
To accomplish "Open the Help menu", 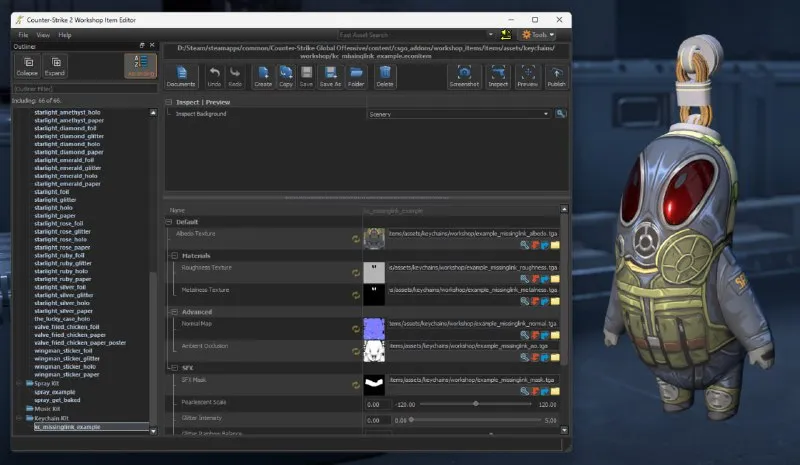I will point(65,35).
